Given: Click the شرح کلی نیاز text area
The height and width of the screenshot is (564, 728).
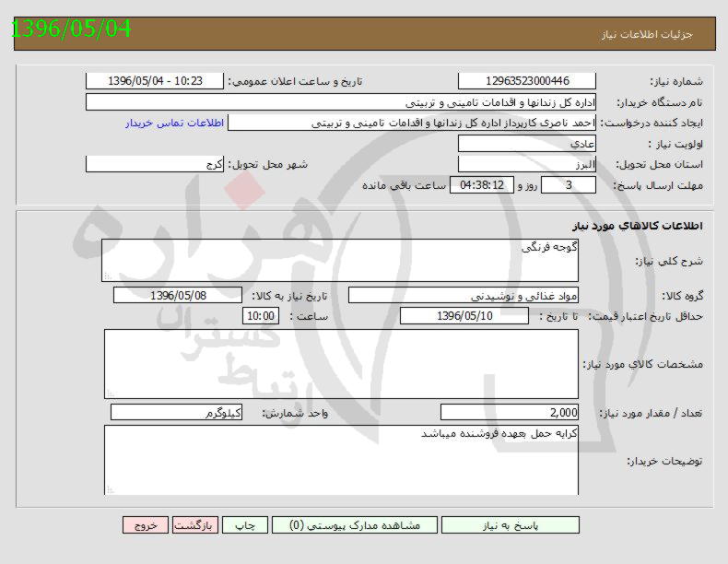Looking at the screenshot, I should point(341,260).
